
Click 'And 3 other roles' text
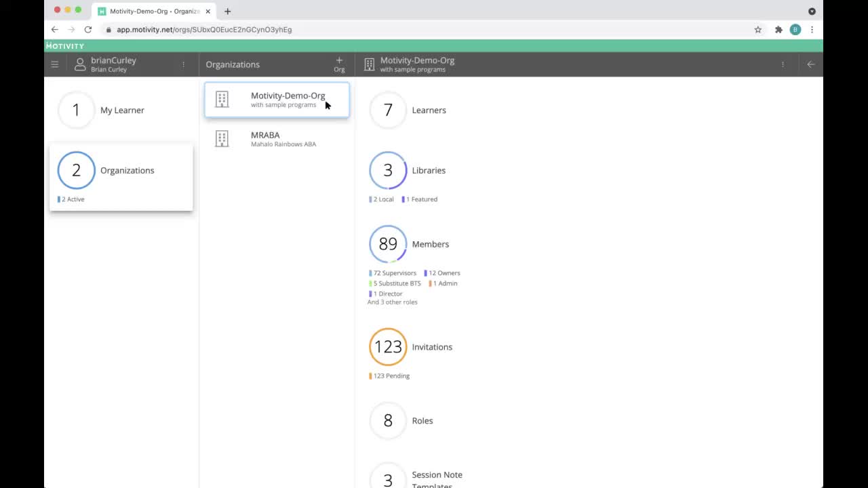point(393,302)
